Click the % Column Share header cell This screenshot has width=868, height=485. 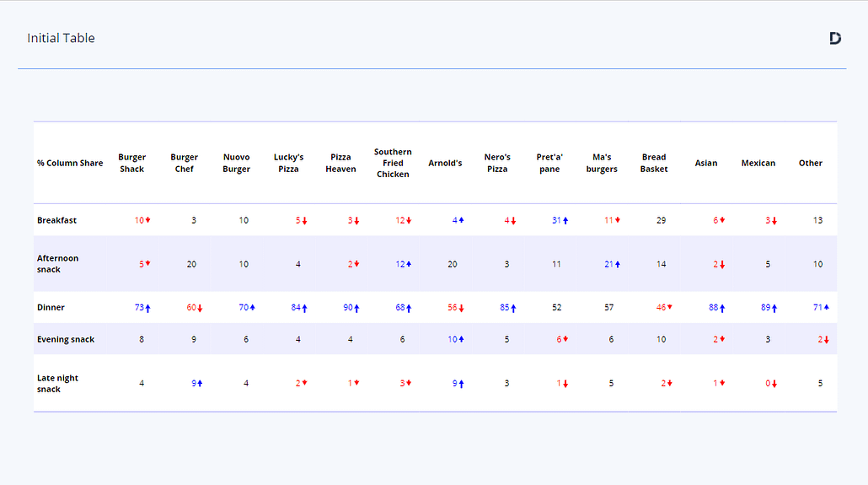click(x=70, y=163)
